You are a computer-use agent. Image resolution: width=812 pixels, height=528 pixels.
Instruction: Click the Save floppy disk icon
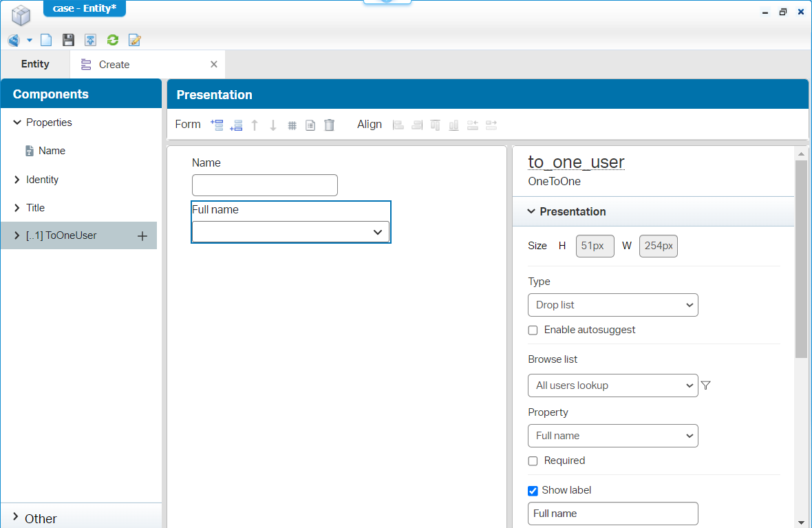point(68,40)
